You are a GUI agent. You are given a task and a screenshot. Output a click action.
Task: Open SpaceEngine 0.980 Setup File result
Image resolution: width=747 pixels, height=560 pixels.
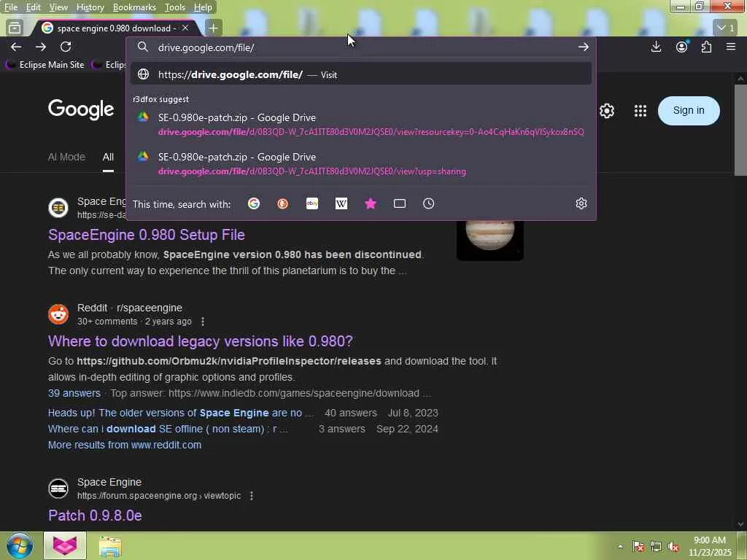[146, 235]
